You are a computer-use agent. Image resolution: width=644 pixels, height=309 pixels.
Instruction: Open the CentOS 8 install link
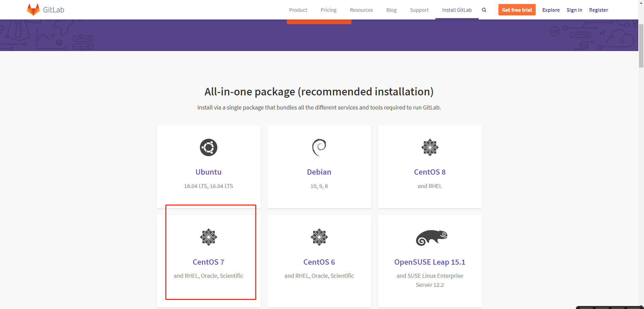pyautogui.click(x=430, y=172)
